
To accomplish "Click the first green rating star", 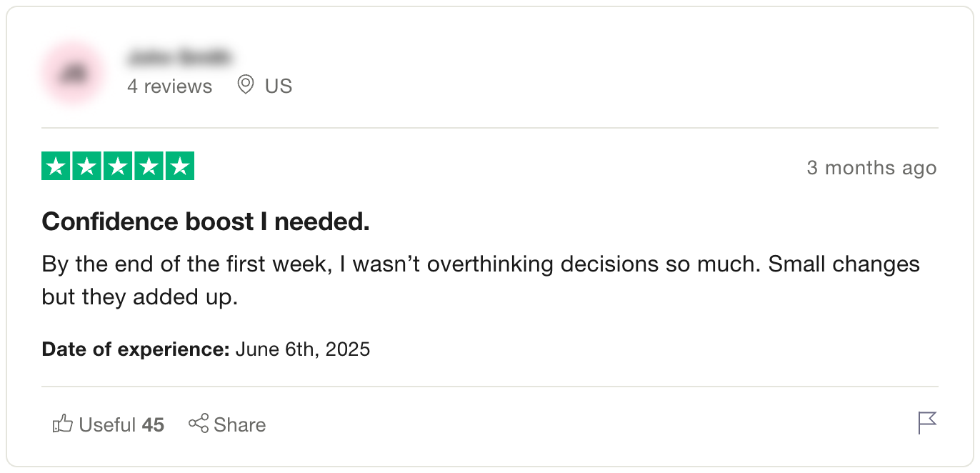I will pos(56,166).
